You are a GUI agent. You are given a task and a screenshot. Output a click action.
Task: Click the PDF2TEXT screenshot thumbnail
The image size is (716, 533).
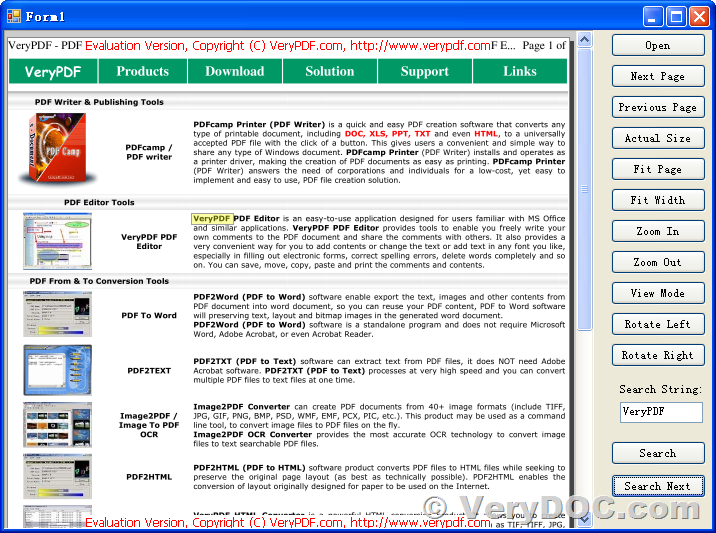point(58,370)
